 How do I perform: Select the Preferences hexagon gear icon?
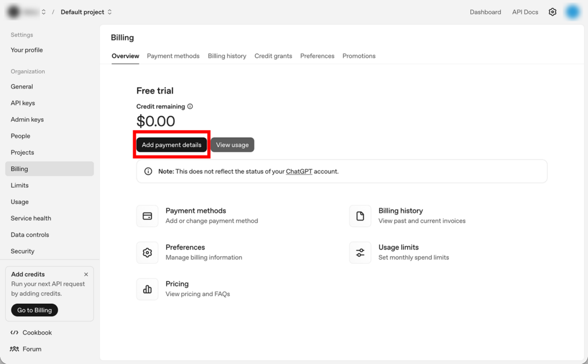click(x=148, y=252)
